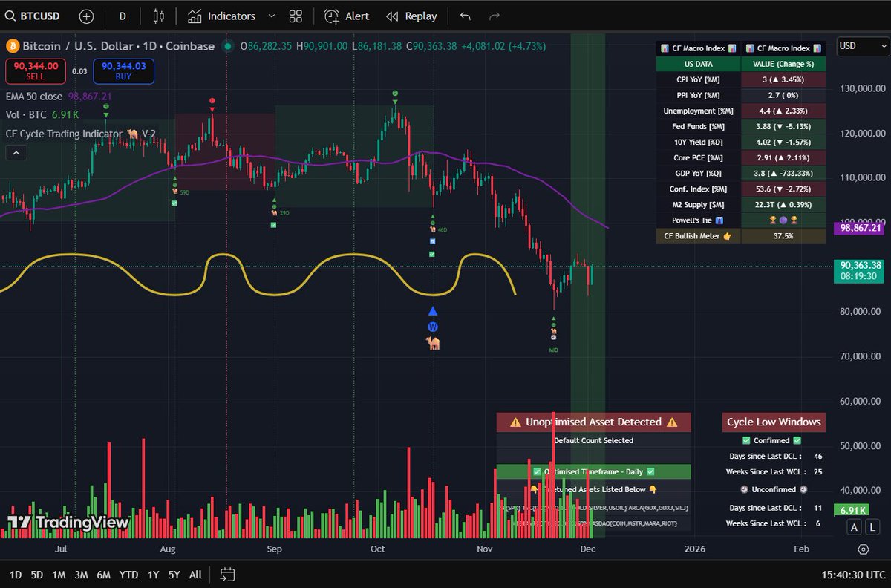Click the 10Y Yield [%D] row label
The width and height of the screenshot is (891, 588).
click(x=699, y=142)
